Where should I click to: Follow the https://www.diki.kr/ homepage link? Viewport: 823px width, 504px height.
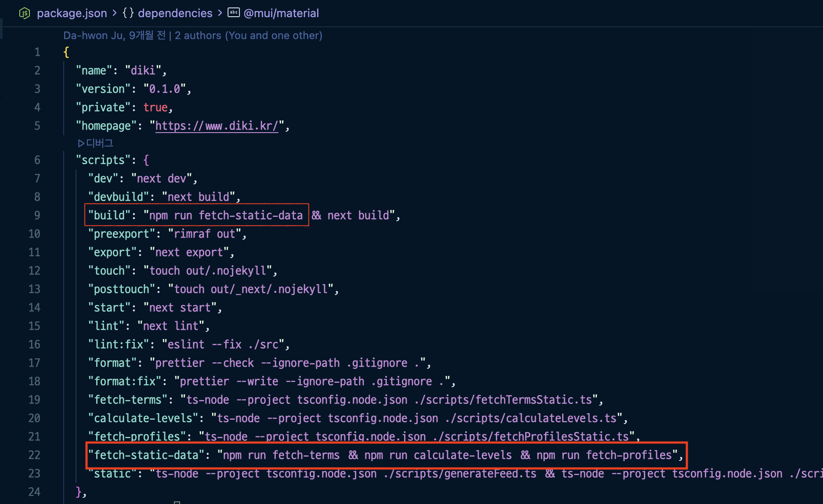point(217,126)
